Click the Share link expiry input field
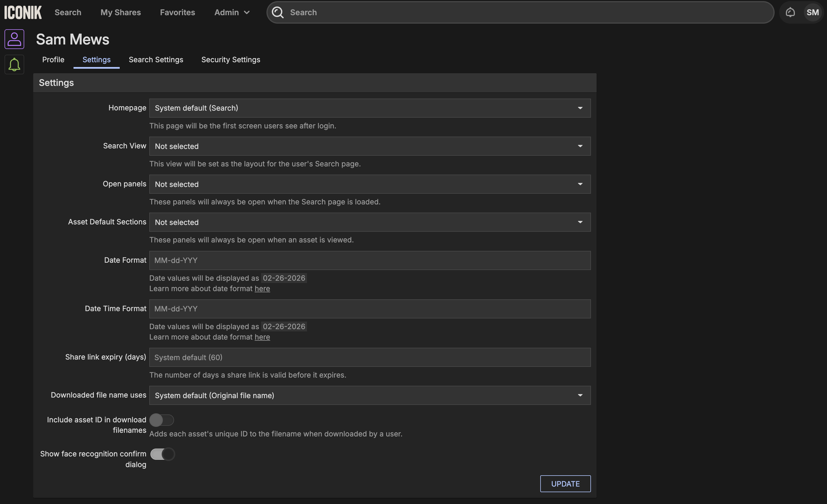This screenshot has width=827, height=504. [x=370, y=357]
